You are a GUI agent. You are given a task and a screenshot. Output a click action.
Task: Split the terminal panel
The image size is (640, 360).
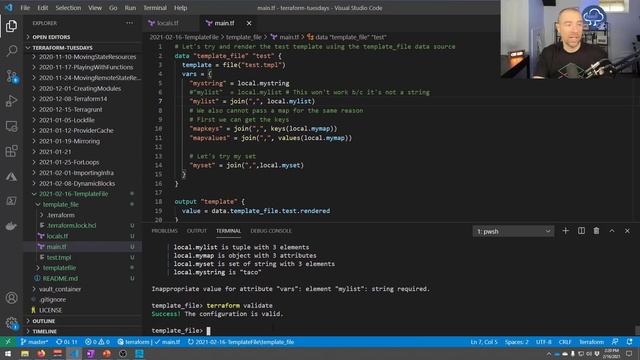(x=581, y=231)
